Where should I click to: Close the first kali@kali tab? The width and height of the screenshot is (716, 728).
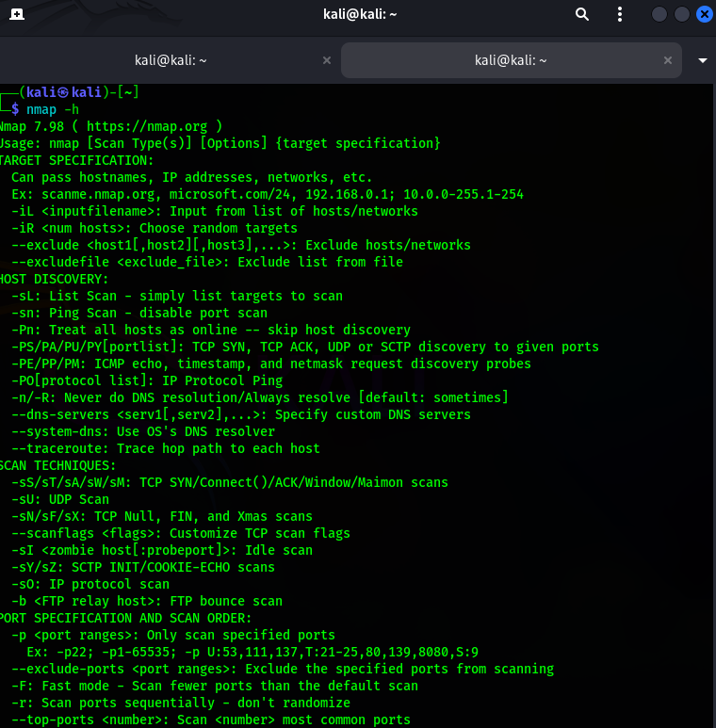click(x=327, y=59)
